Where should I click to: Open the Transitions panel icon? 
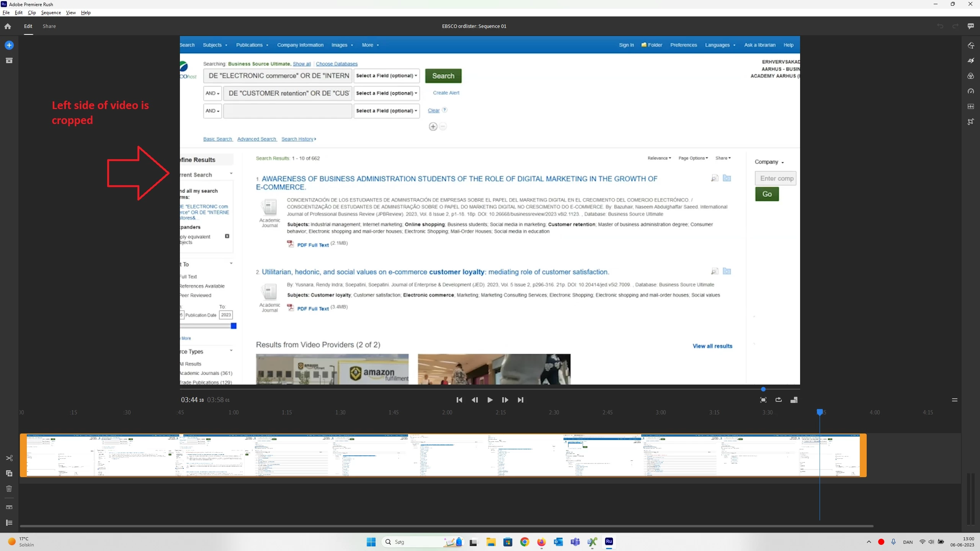click(971, 60)
